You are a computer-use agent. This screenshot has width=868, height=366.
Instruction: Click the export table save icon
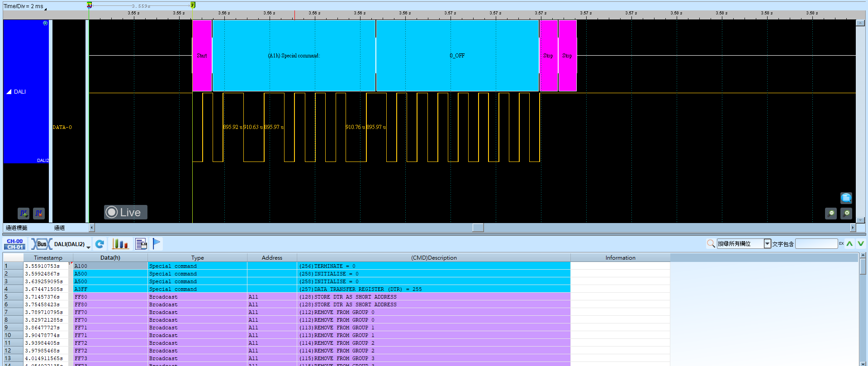coord(141,244)
